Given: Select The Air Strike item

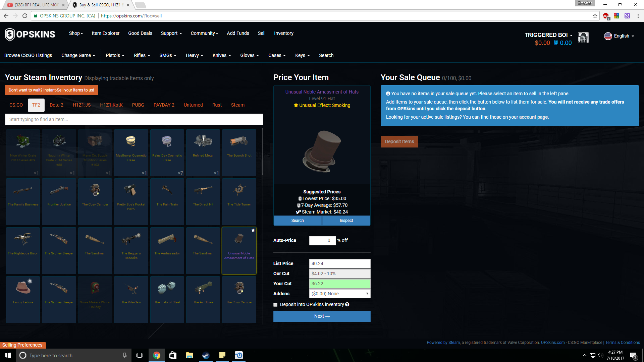Looking at the screenshot, I should (203, 299).
